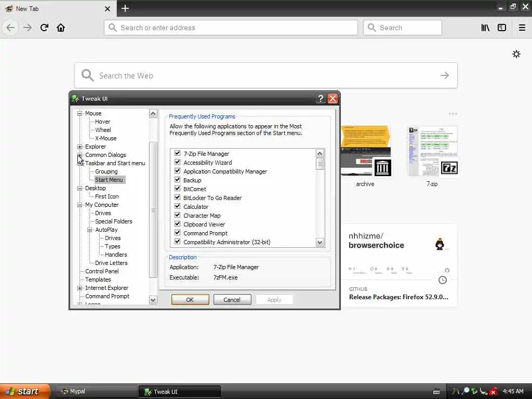Open the home page icon
This screenshot has width=532, height=399.
click(61, 28)
